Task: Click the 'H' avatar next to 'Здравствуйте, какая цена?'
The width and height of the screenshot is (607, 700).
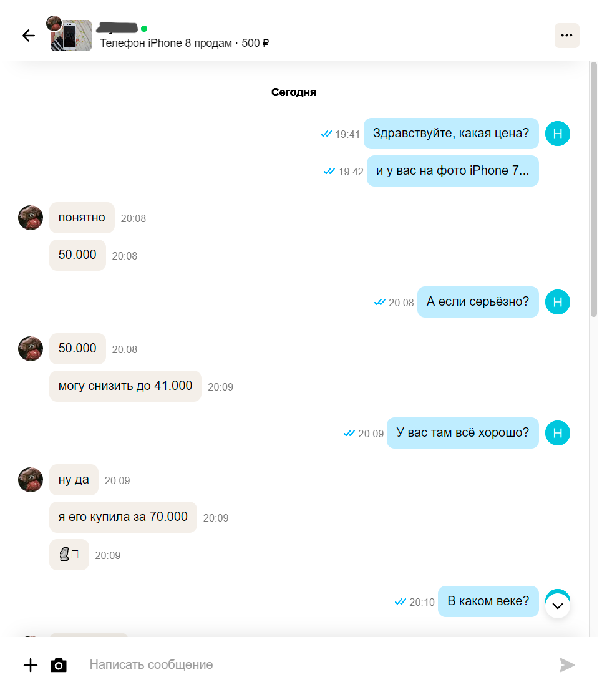Action: point(558,134)
